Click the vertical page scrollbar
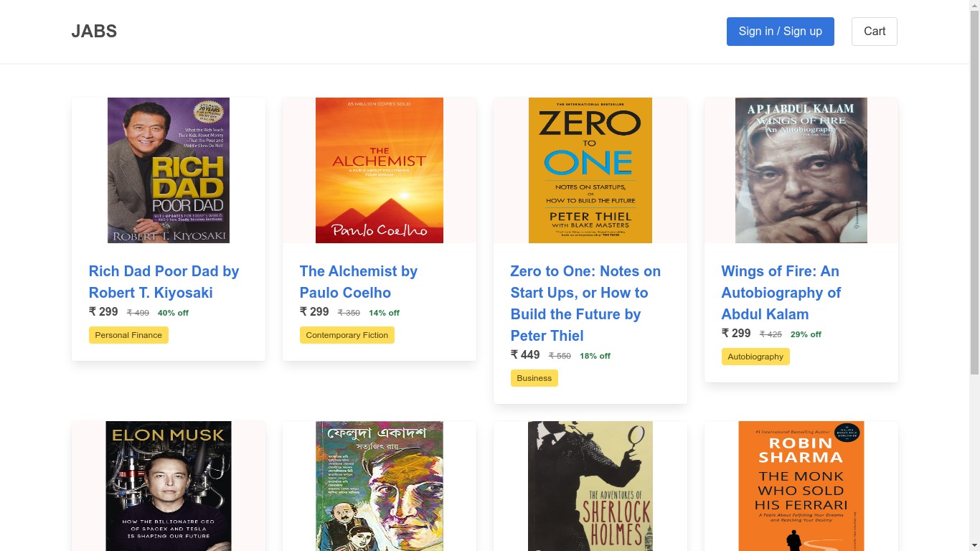This screenshot has height=551, width=980. click(974, 275)
